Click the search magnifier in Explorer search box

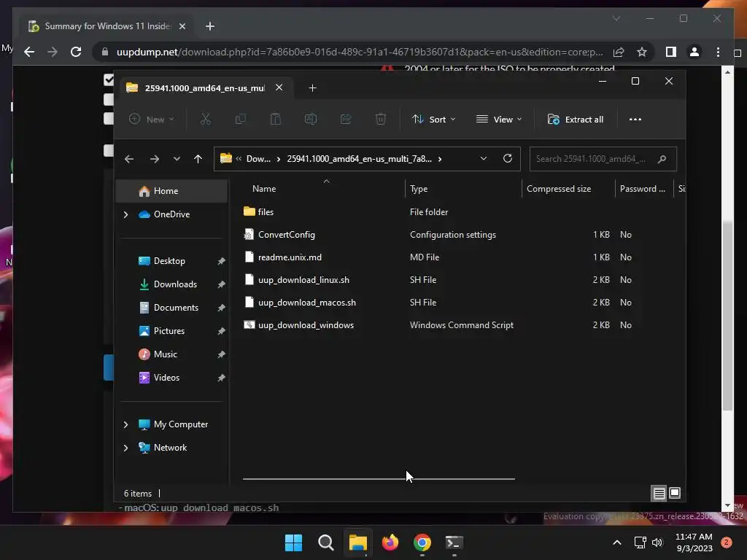(x=662, y=159)
